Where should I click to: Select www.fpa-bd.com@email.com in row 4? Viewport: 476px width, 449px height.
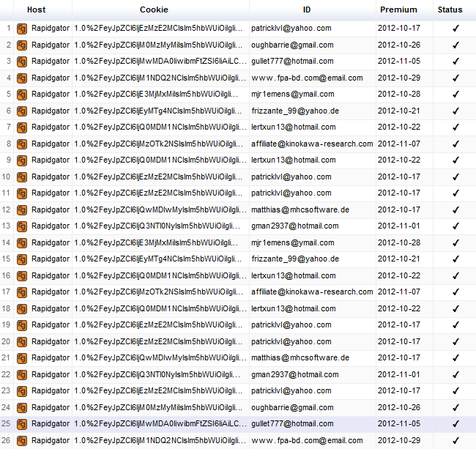pos(307,78)
